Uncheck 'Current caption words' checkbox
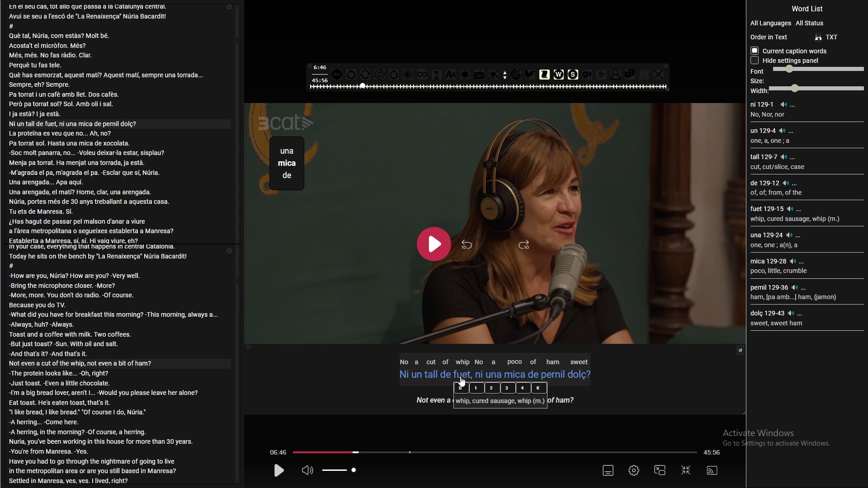This screenshot has height=488, width=868. pos(755,51)
